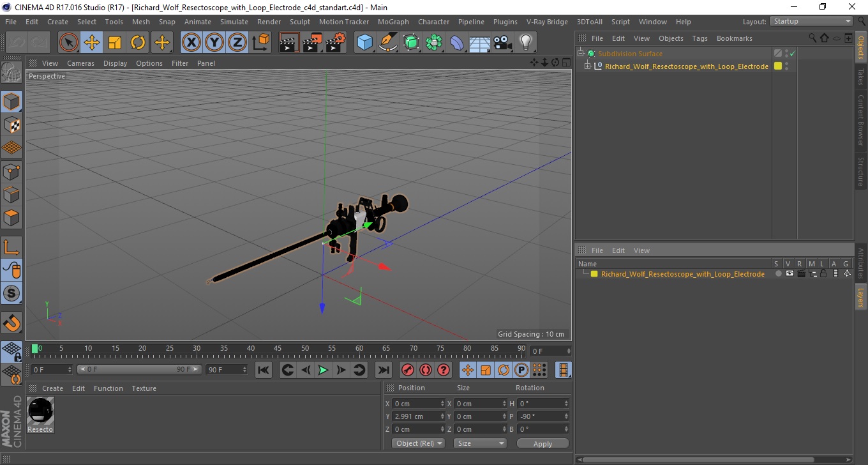Activate the Scale tool
The image size is (868, 465).
(x=115, y=43)
